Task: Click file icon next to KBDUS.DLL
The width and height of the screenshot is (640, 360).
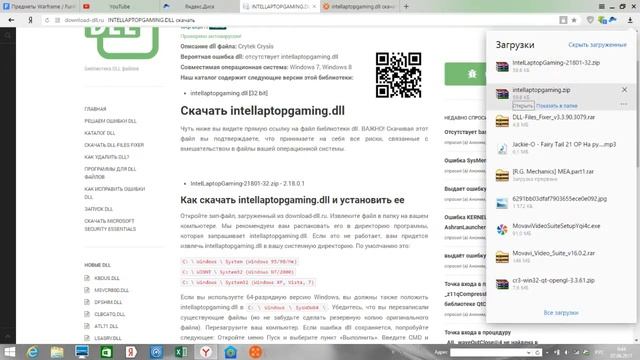Action: point(87,278)
